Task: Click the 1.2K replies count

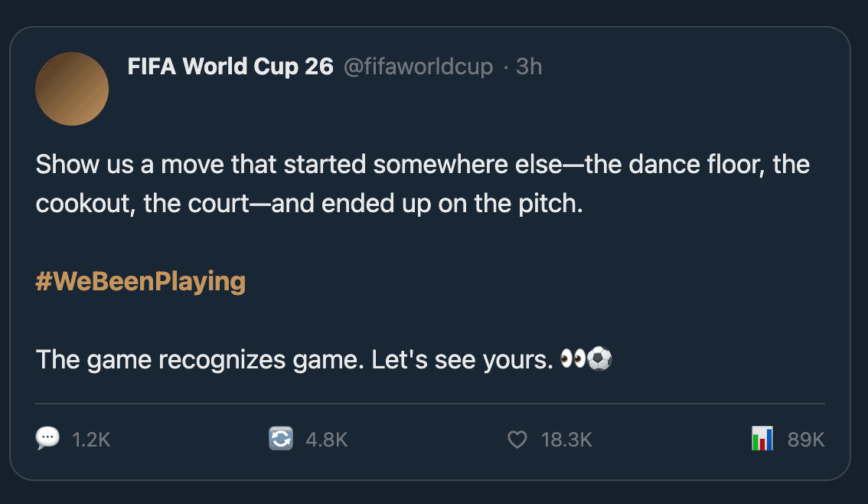Action: coord(91,440)
